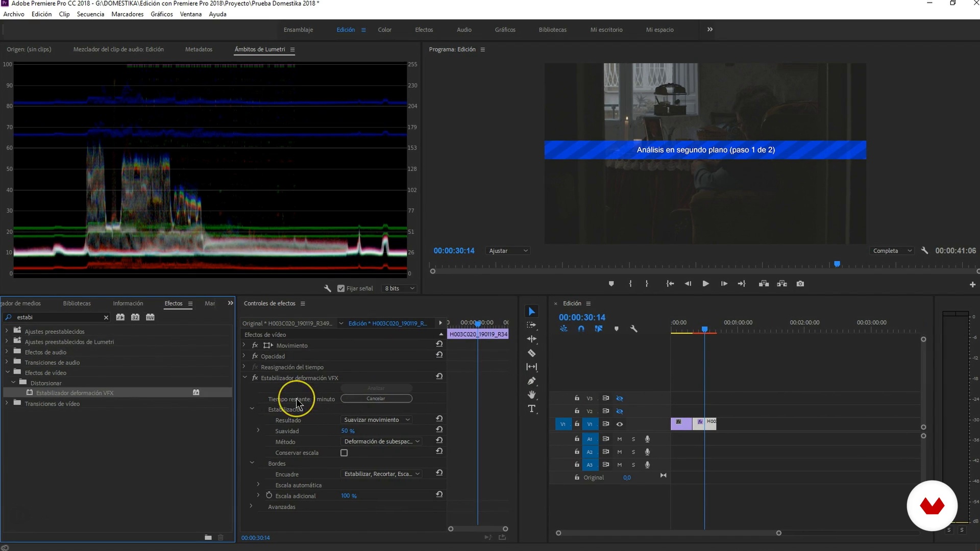980x551 pixels.
Task: Select the Pen tool
Action: coord(531,381)
